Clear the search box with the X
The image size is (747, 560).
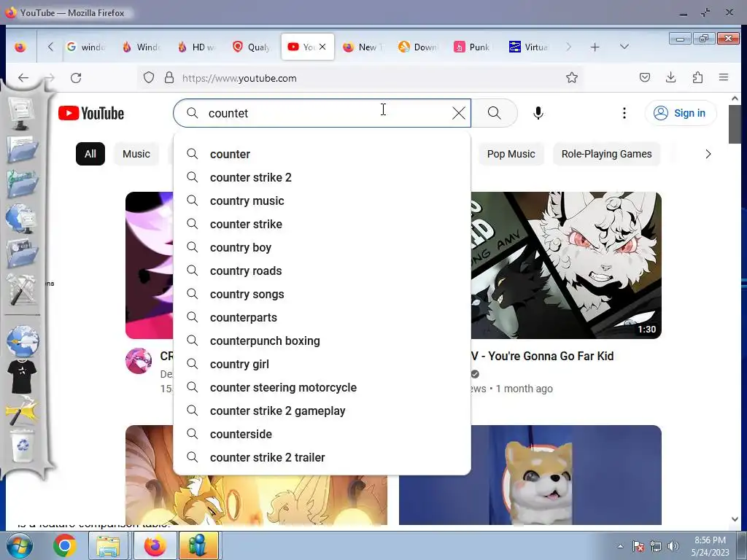tap(458, 113)
